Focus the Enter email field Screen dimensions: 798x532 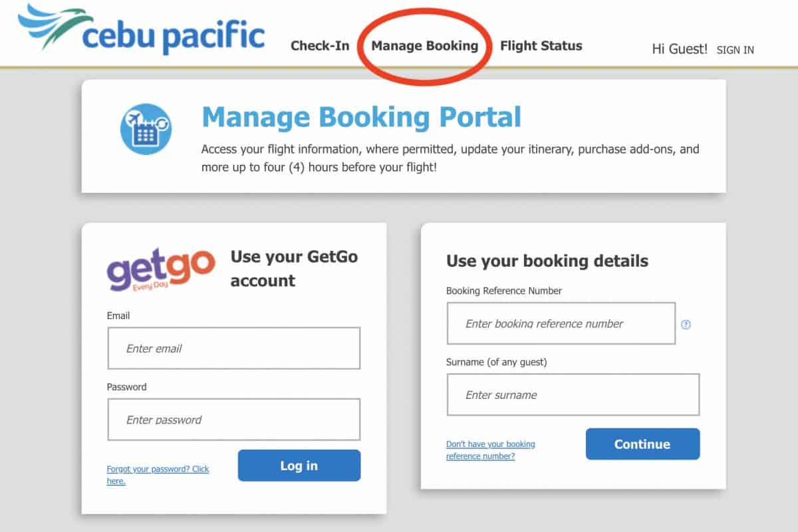(233, 348)
